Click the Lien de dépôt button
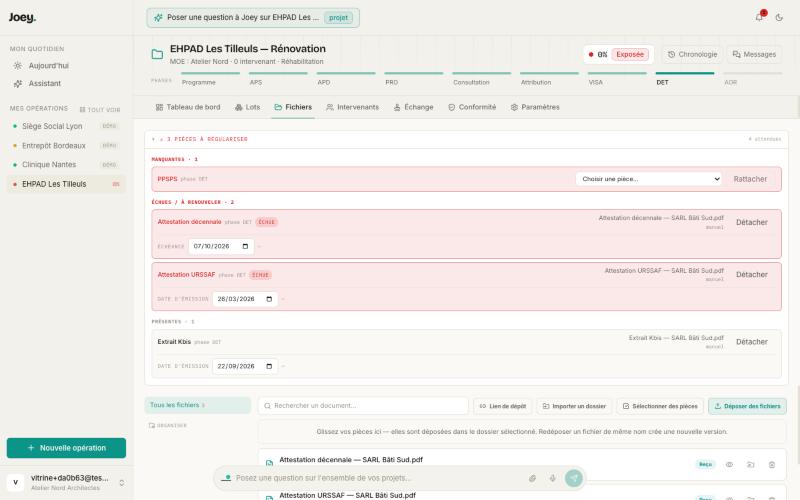This screenshot has width=800, height=500. tap(503, 406)
